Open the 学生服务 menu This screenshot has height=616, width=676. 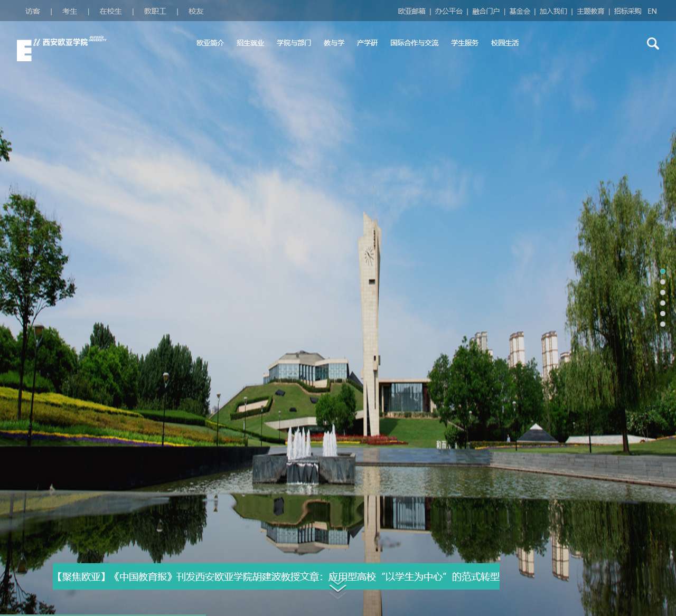tap(465, 43)
